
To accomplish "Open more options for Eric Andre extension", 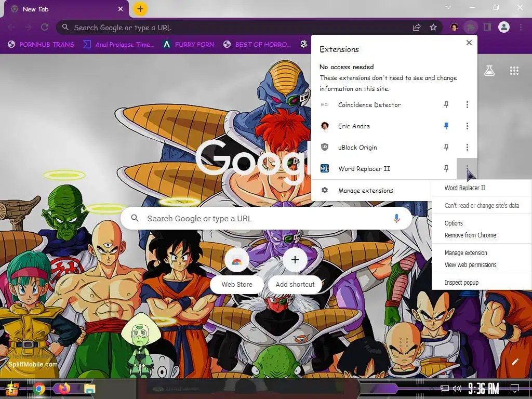I will (x=467, y=126).
